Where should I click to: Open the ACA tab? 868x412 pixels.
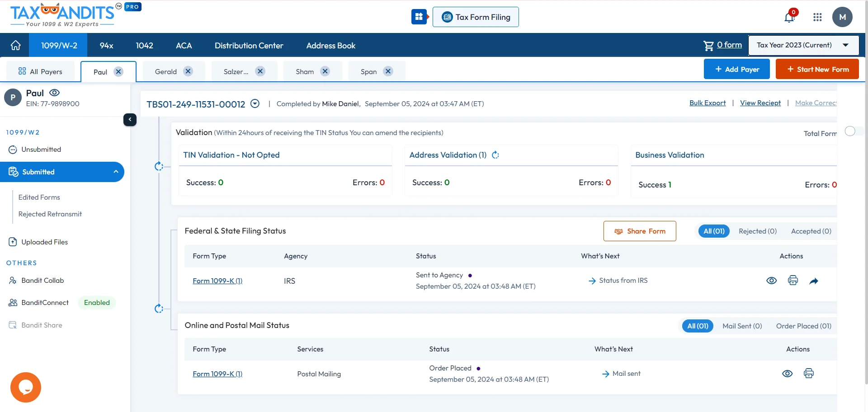click(184, 45)
